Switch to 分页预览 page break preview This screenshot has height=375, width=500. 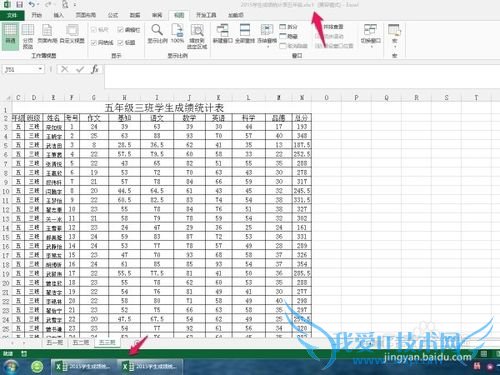[28, 36]
